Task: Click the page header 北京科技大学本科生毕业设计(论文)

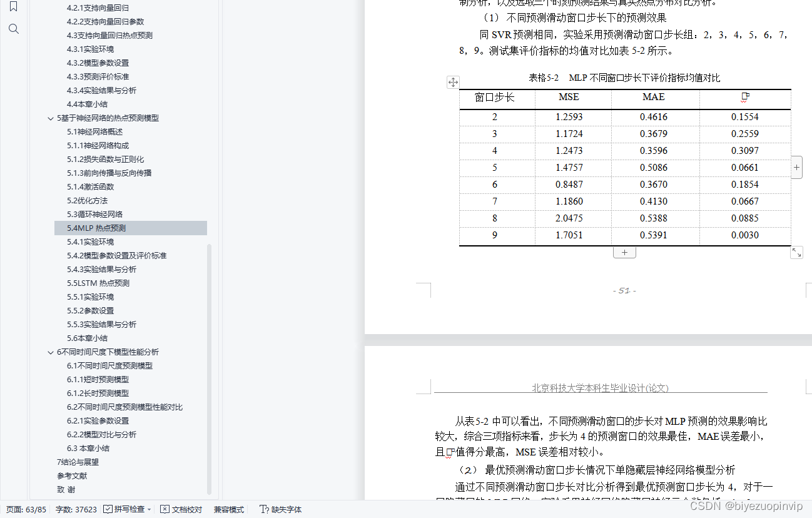Action: pos(600,388)
